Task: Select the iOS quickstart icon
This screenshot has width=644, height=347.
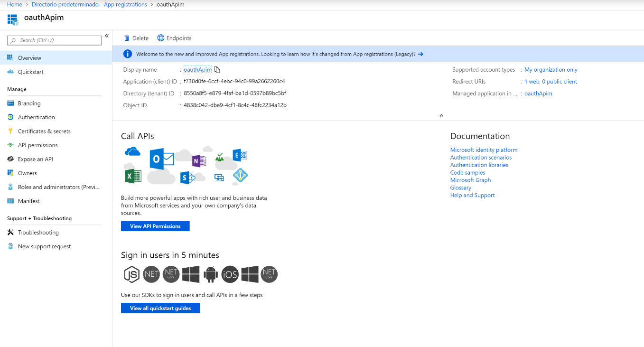Action: [x=230, y=274]
